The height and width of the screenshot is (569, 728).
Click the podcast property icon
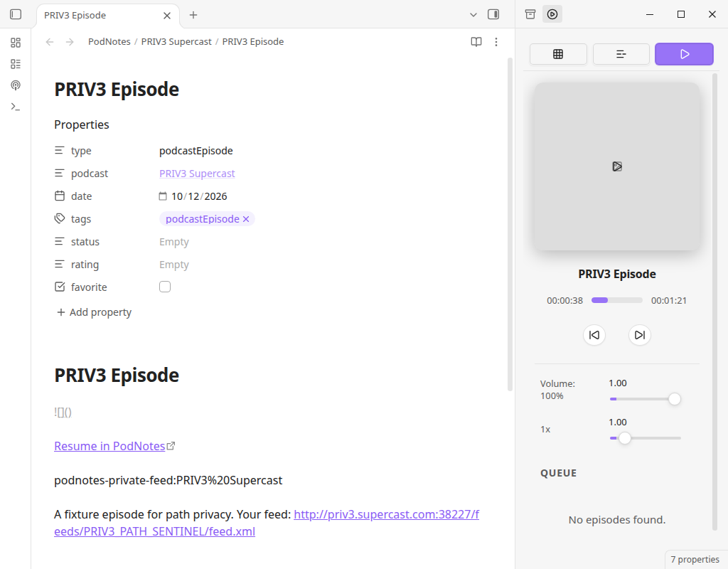[x=60, y=174]
